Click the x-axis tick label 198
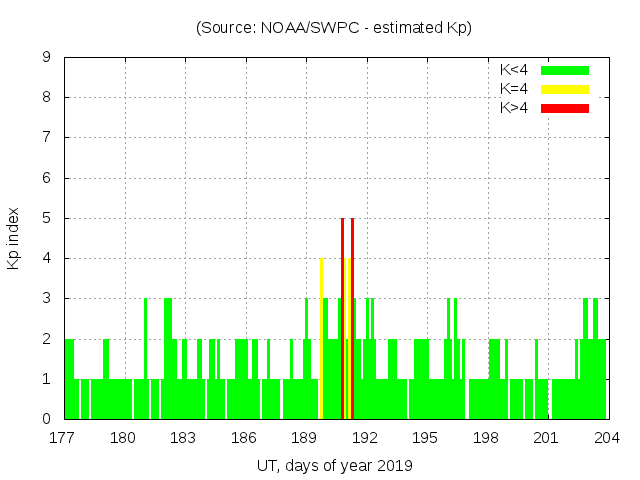The height and width of the screenshot is (480, 640). click(x=486, y=438)
